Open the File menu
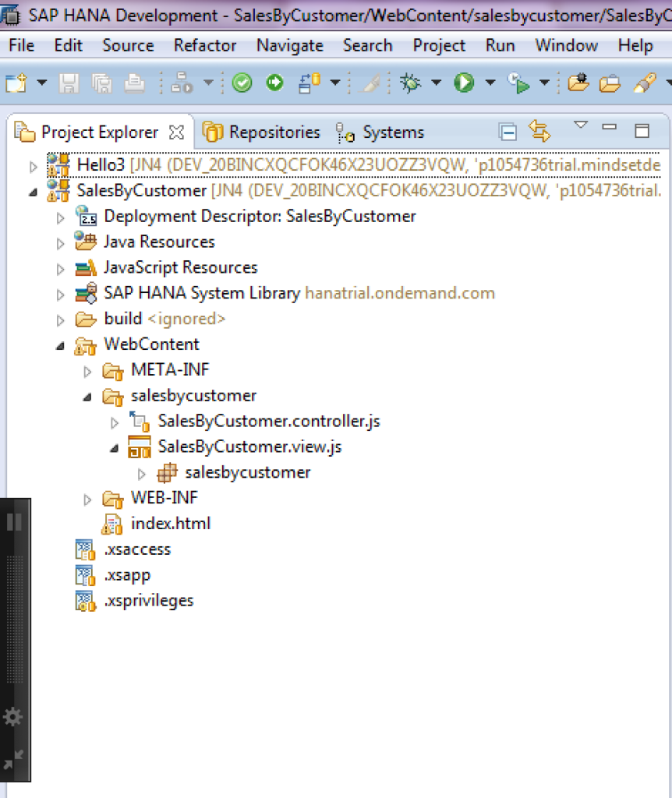Screen dimensions: 672x798 (x=21, y=45)
